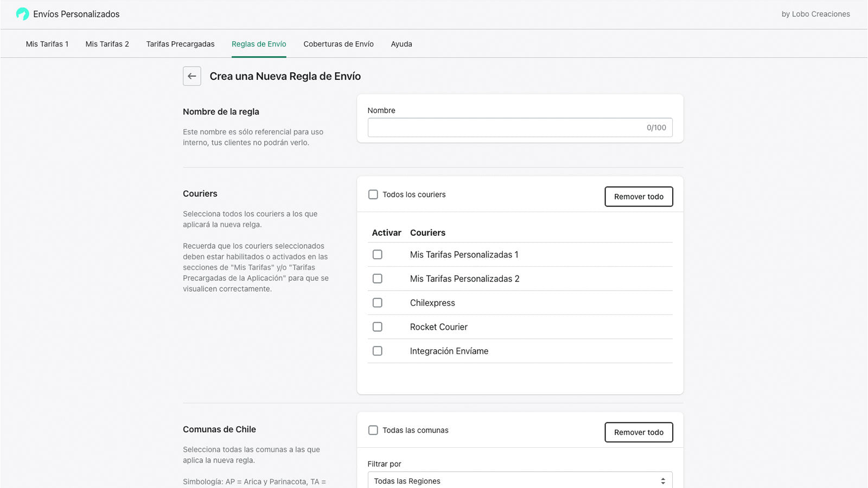Enable Todas las comunas
Screen dimensions: 868x488
coord(373,430)
